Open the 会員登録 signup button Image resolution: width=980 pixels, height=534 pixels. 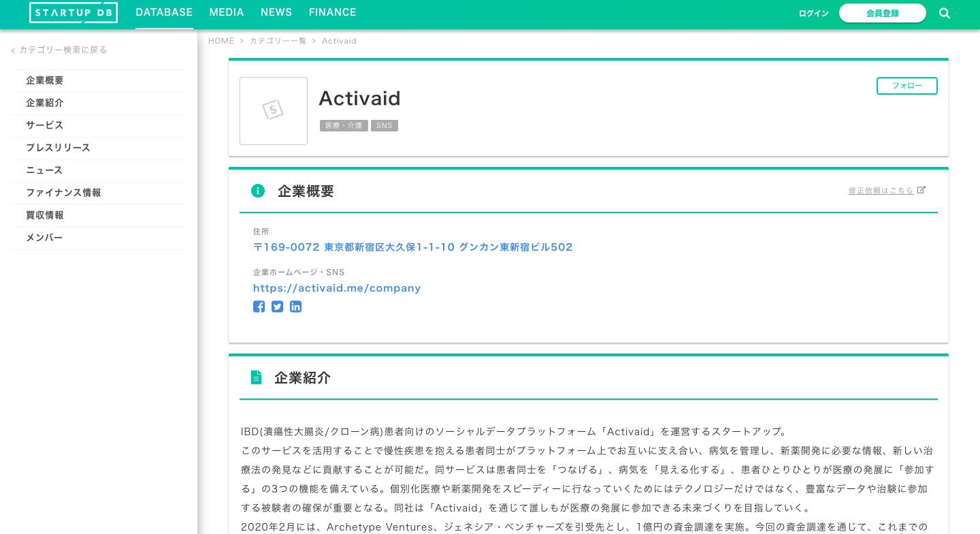tap(882, 12)
